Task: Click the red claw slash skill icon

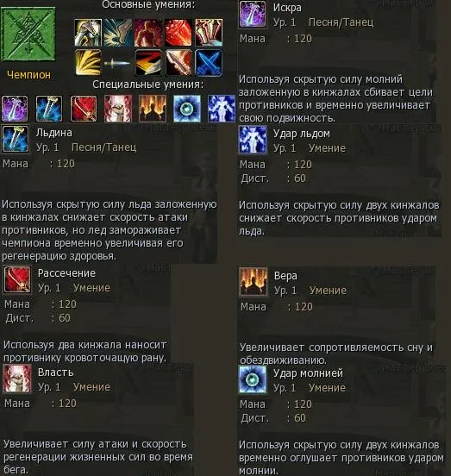Action: [x=179, y=33]
